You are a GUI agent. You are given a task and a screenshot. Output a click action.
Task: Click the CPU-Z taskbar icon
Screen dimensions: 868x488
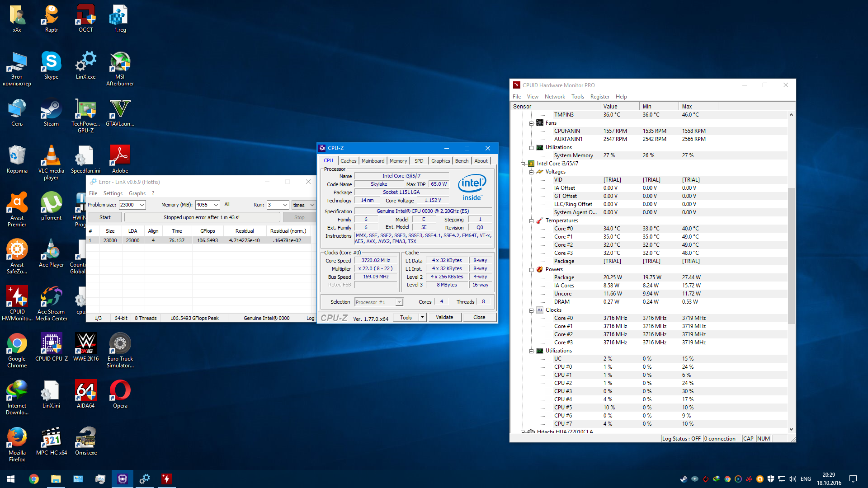click(x=123, y=479)
